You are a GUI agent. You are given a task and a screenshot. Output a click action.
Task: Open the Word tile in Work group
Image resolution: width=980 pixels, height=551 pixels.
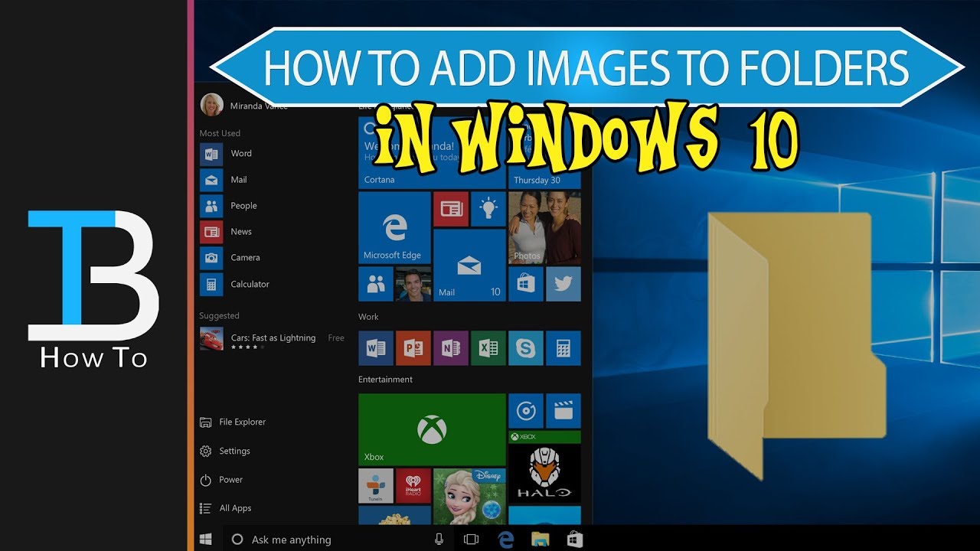tap(376, 348)
